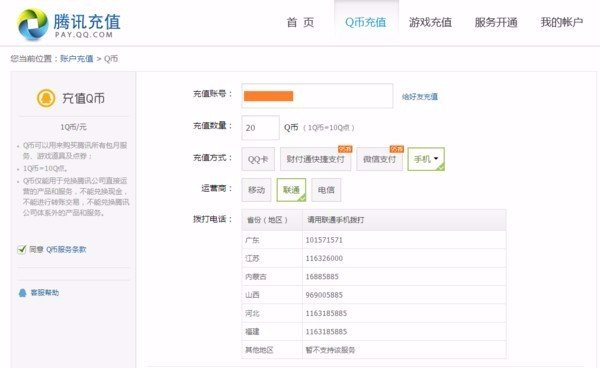Click the 其他地区 row cell
Screen dimensions: 600x368
click(272, 350)
